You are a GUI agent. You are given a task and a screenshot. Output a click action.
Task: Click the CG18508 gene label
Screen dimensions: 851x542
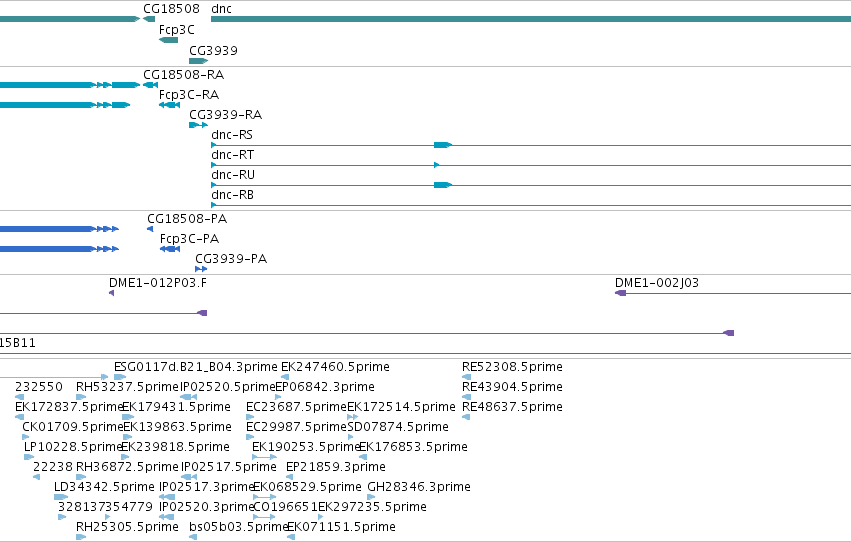tap(171, 9)
